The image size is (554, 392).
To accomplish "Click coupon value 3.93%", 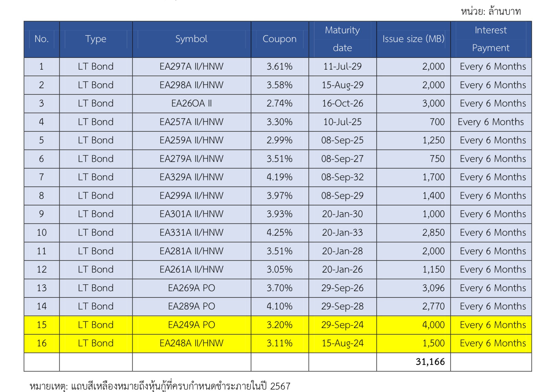I will click(x=280, y=214).
